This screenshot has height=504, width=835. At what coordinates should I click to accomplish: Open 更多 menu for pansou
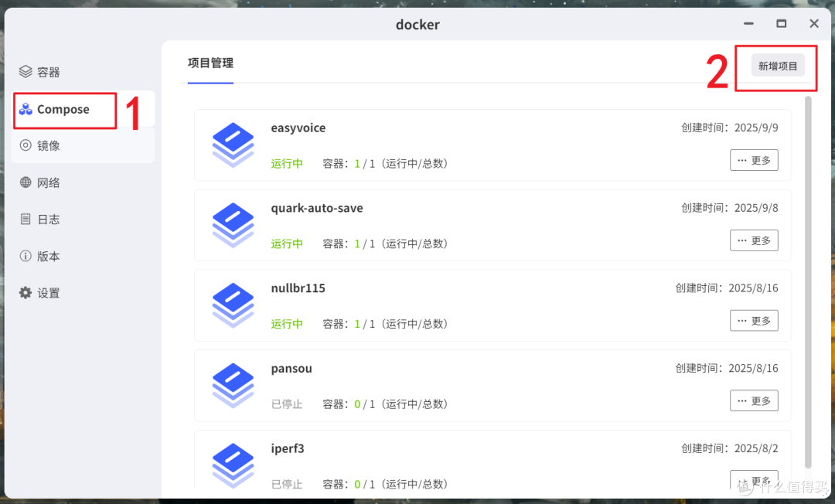coord(754,400)
